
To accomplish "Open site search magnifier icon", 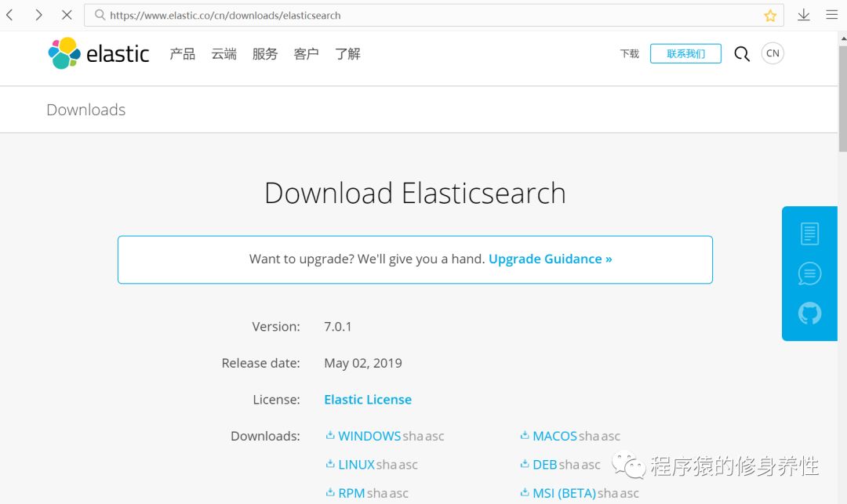I will pyautogui.click(x=742, y=53).
